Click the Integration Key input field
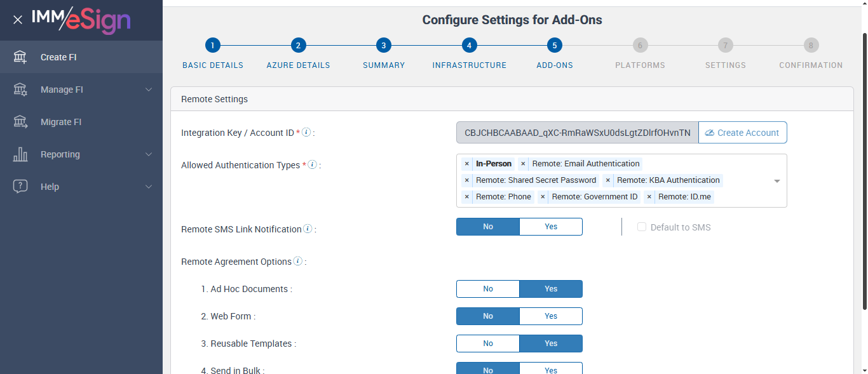 click(x=577, y=133)
